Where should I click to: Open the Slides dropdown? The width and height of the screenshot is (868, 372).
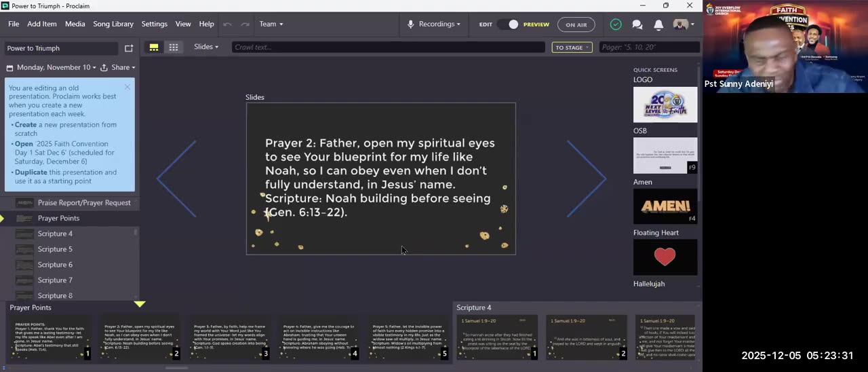(206, 47)
